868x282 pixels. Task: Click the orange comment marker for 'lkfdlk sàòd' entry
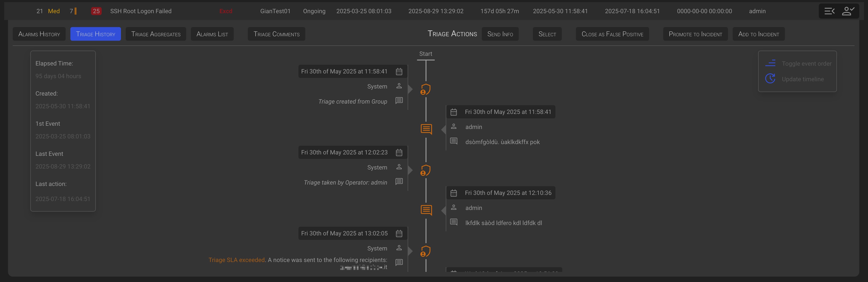tap(426, 210)
